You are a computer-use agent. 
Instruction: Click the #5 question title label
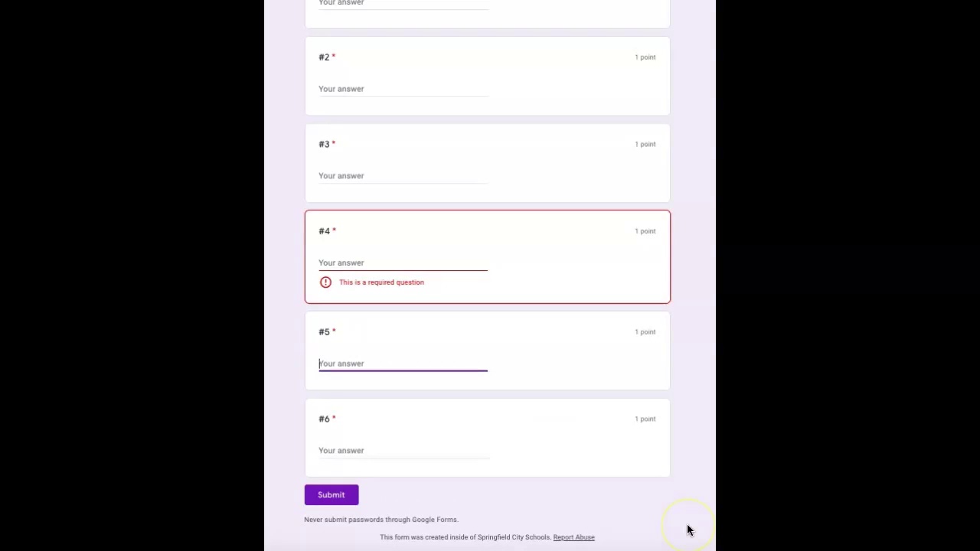[324, 332]
